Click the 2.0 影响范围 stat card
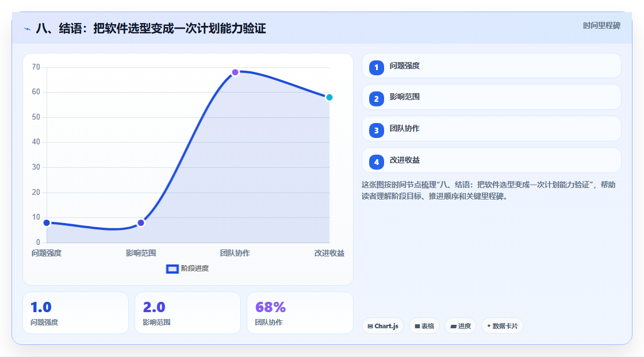This screenshot has width=644, height=357. coord(187,313)
